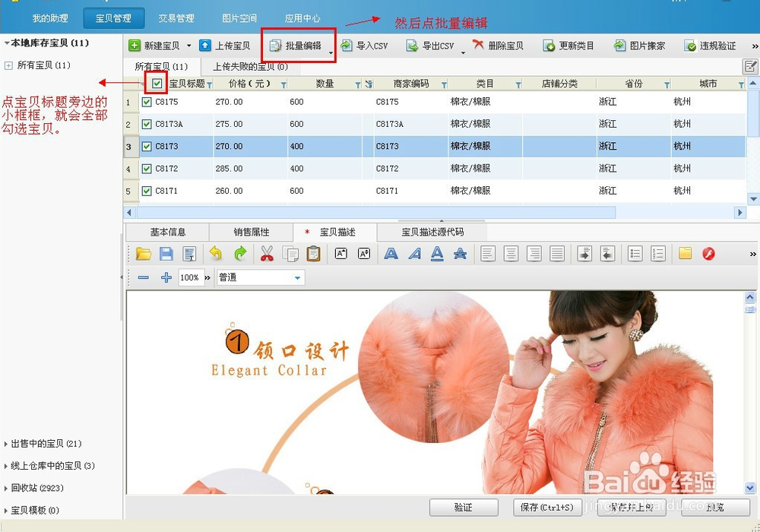Click the zoom out minus icon
Image resolution: width=760 pixels, height=532 pixels.
pos(143,277)
